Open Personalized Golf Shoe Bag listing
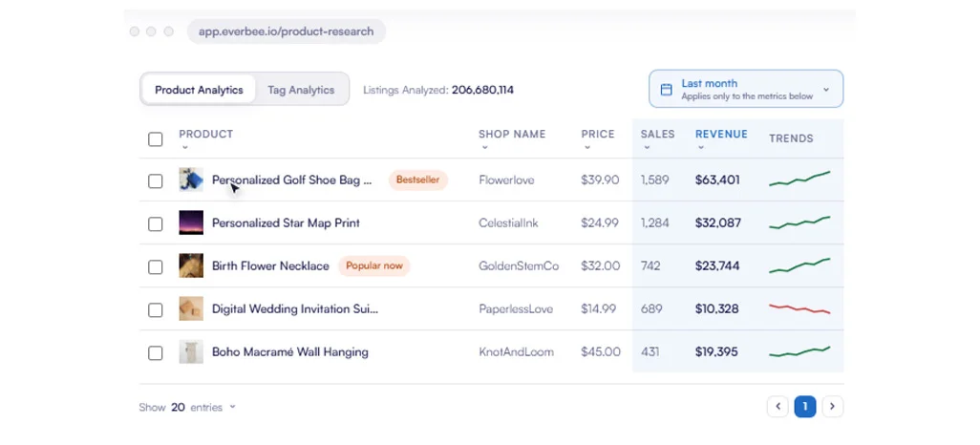Viewport: 980px width, 445px height. coord(292,180)
